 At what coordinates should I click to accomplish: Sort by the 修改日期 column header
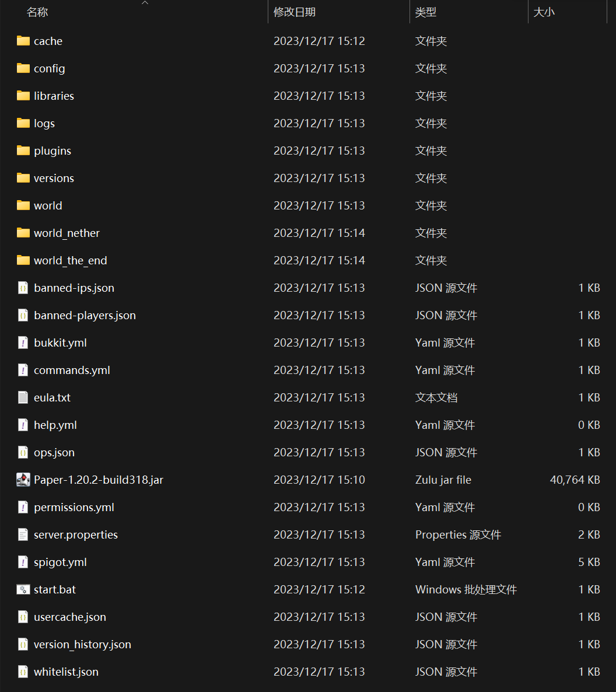(295, 12)
